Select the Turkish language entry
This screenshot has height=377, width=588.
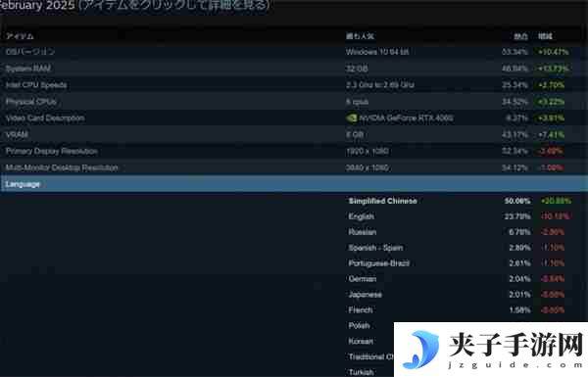(x=361, y=372)
